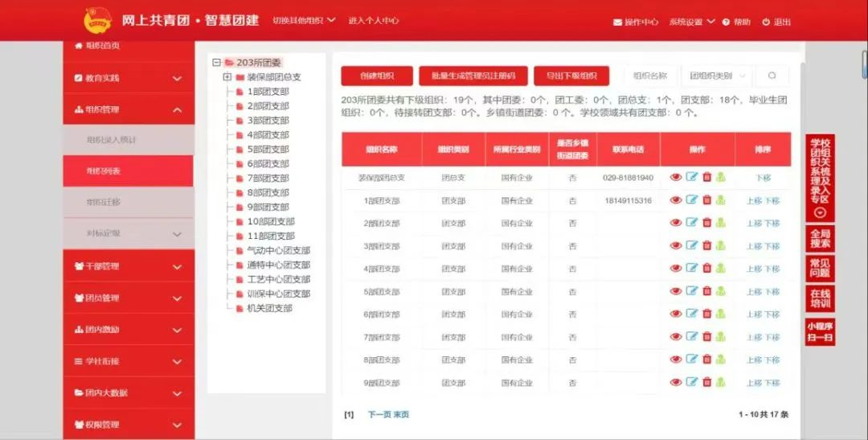The height and width of the screenshot is (440, 868).
Task: Delete 装保部团总支 with trash icon
Action: (x=707, y=177)
